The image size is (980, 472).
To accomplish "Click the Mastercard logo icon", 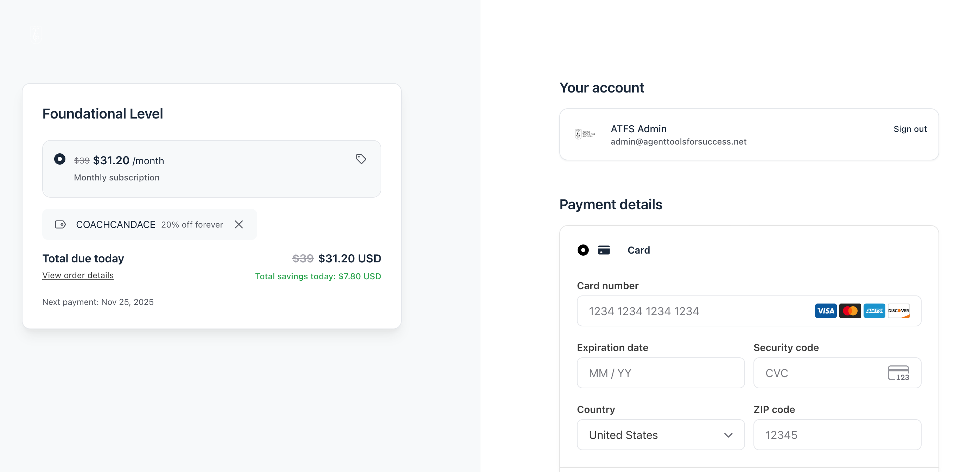I will [x=849, y=311].
